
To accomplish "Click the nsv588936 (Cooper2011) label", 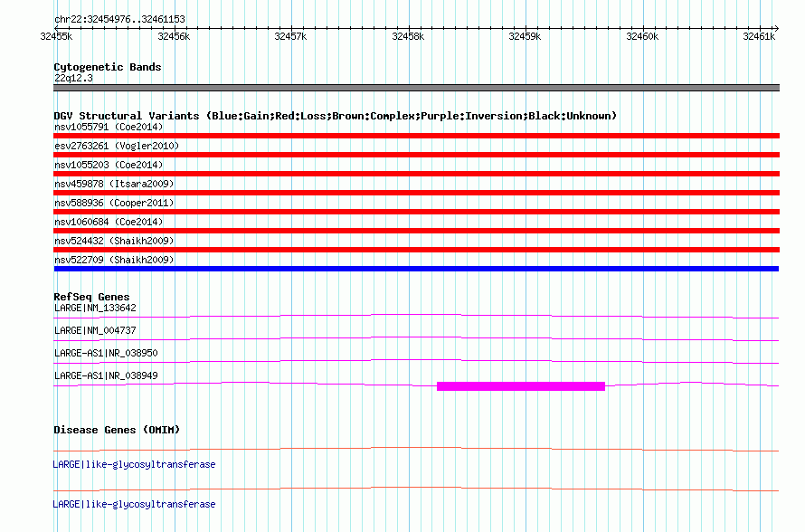I will pos(114,203).
